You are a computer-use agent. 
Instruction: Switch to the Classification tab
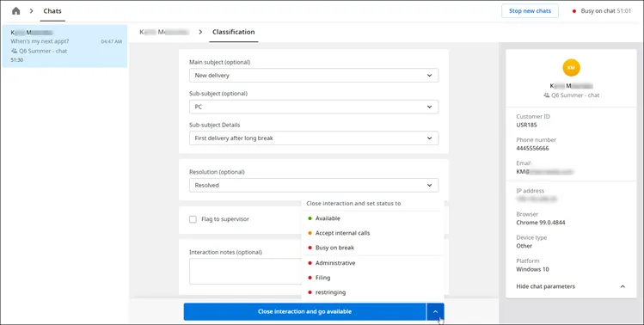click(x=233, y=32)
